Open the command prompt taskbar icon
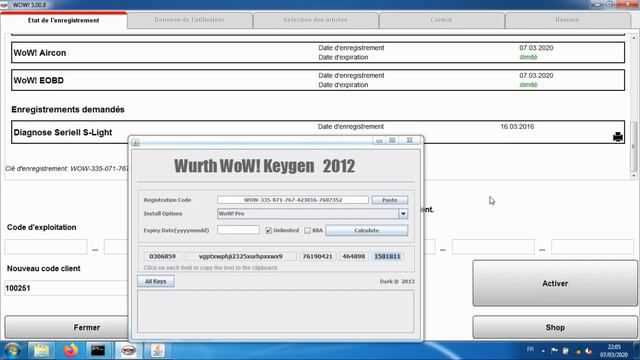640x360 pixels. click(98, 350)
